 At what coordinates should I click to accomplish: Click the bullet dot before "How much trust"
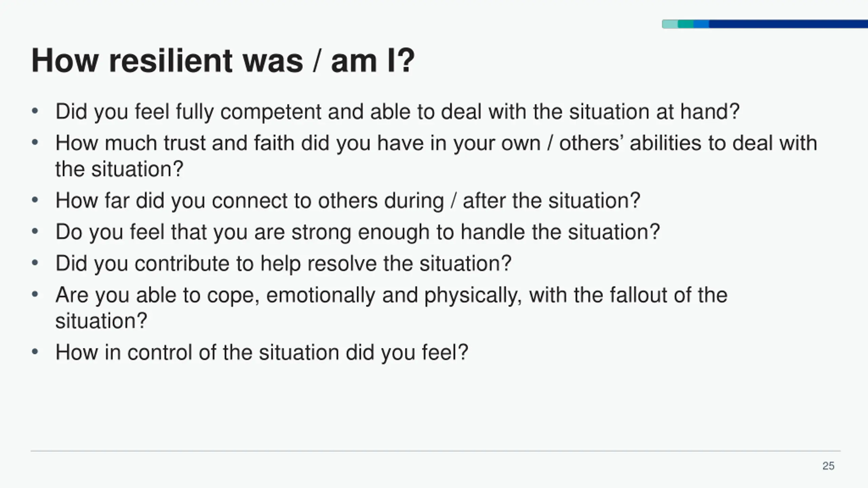click(x=35, y=143)
